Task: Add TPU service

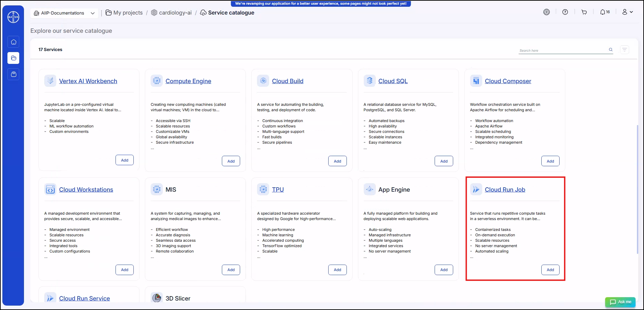Action: 337,270
